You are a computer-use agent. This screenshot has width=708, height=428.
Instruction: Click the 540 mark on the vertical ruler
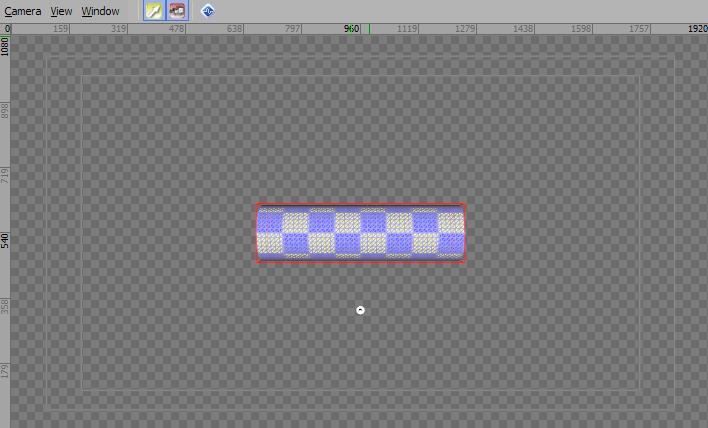[5, 240]
